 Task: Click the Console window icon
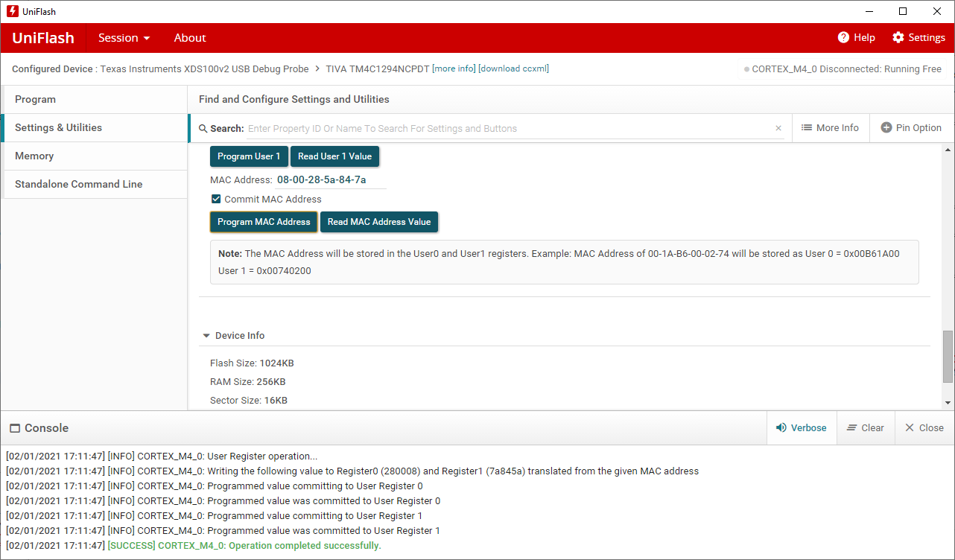15,428
